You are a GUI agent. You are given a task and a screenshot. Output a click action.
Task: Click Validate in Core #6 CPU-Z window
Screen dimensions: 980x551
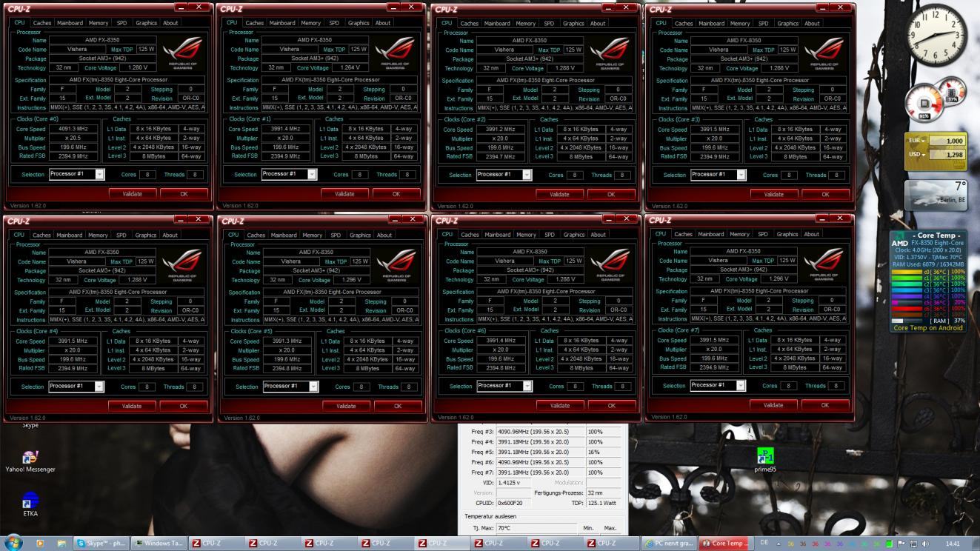[560, 405]
